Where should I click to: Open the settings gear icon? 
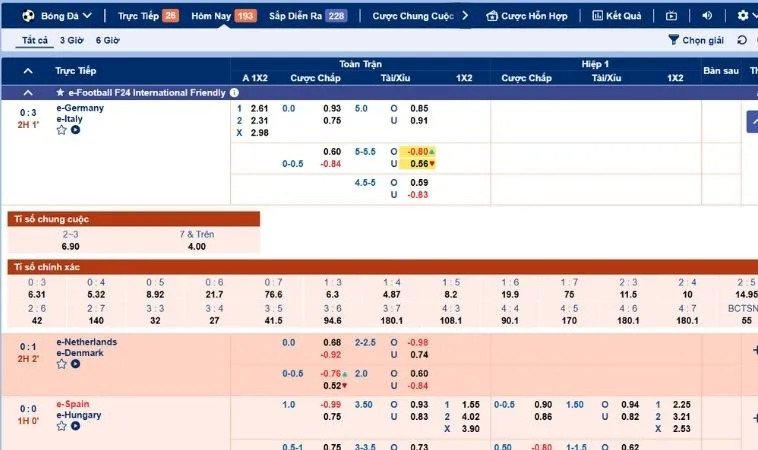point(741,16)
